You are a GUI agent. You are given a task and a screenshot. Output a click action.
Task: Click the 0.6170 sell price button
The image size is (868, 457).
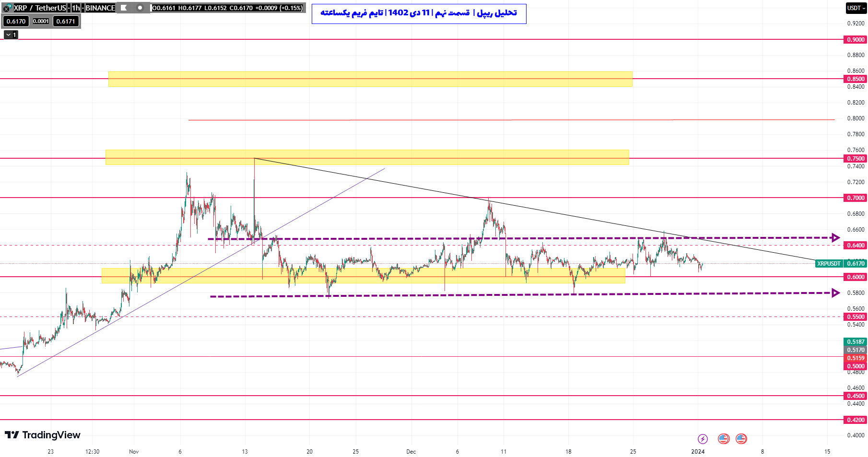[x=16, y=21]
